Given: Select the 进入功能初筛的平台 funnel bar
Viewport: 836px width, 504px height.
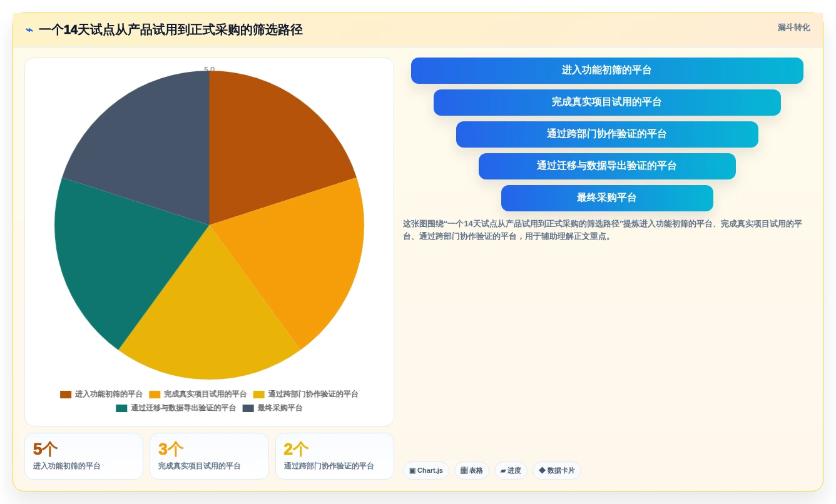Looking at the screenshot, I should pos(607,71).
